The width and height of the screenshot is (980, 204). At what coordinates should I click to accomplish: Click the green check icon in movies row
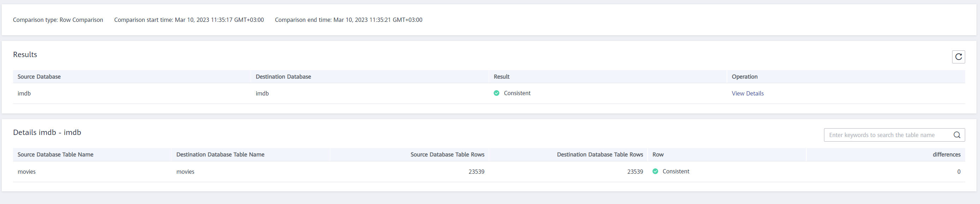click(x=655, y=171)
